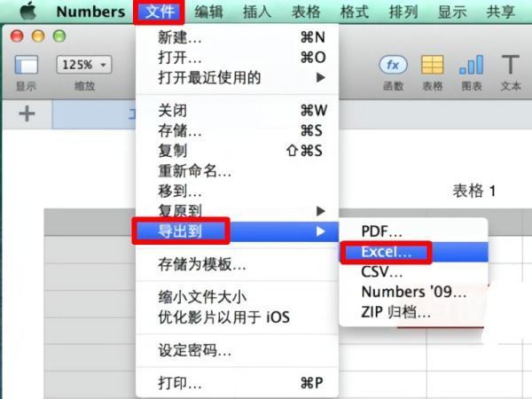The height and width of the screenshot is (399, 532).
Task: Choose 关闭 from the file menu
Action: click(237, 110)
